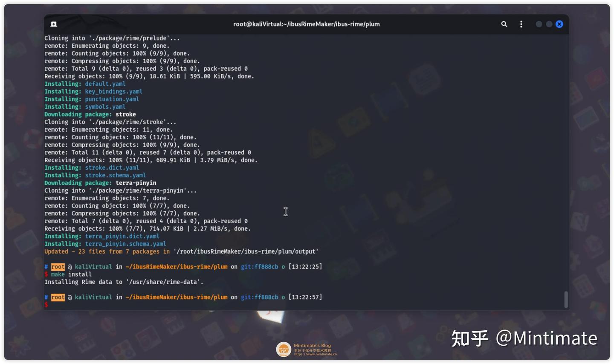Click the terminal emulator icon in the title bar
Viewport: 614px width, 364px height.
point(54,24)
